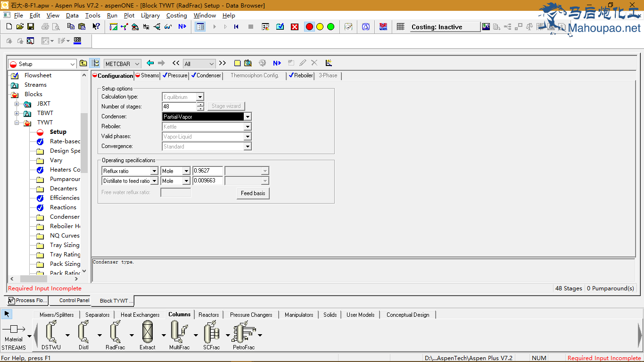Select Flowsheet in the tree
Viewport: 644px width, 362px height.
38,75
